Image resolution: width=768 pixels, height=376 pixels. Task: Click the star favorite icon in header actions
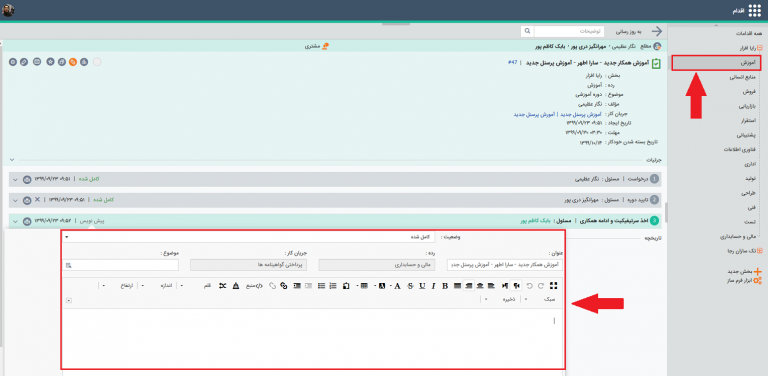(x=50, y=62)
